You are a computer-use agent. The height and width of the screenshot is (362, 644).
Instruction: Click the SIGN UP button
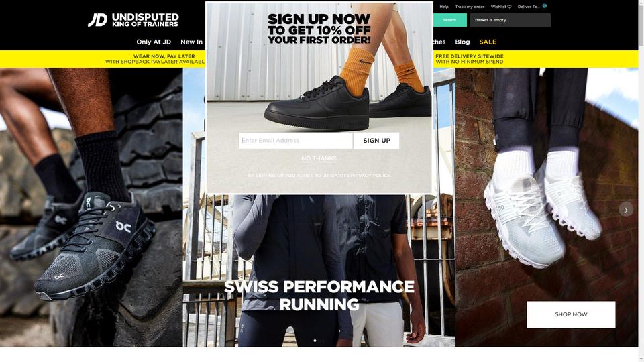tap(376, 140)
